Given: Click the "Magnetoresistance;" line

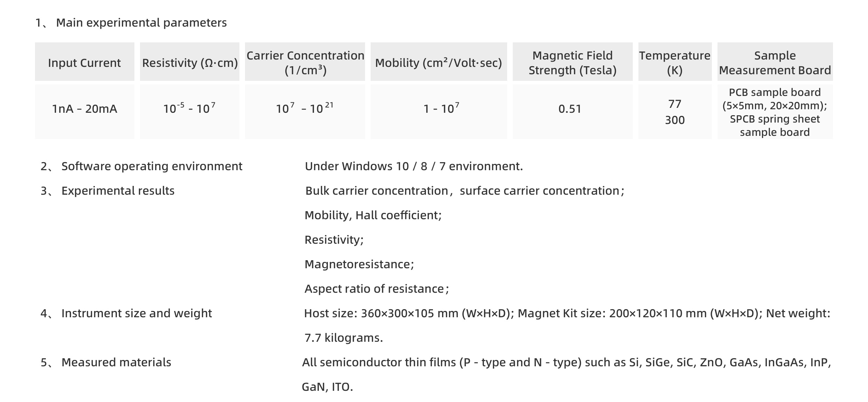Looking at the screenshot, I should pyautogui.click(x=359, y=264).
